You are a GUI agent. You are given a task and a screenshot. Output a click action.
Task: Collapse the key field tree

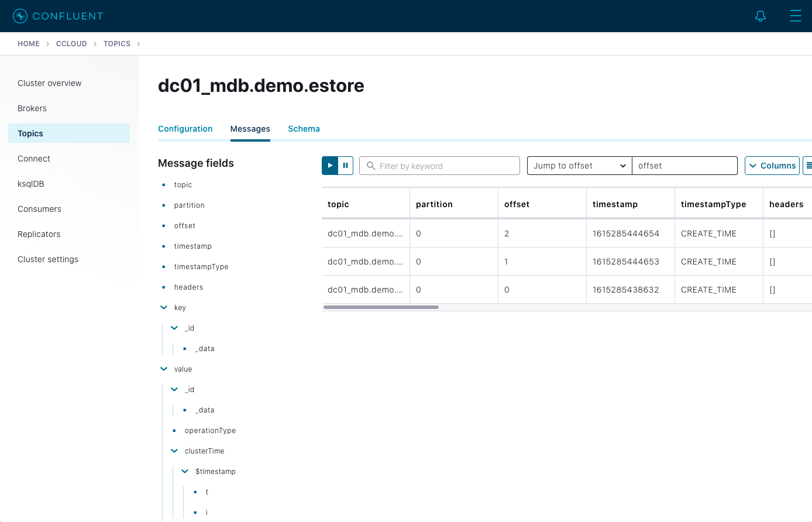point(164,307)
